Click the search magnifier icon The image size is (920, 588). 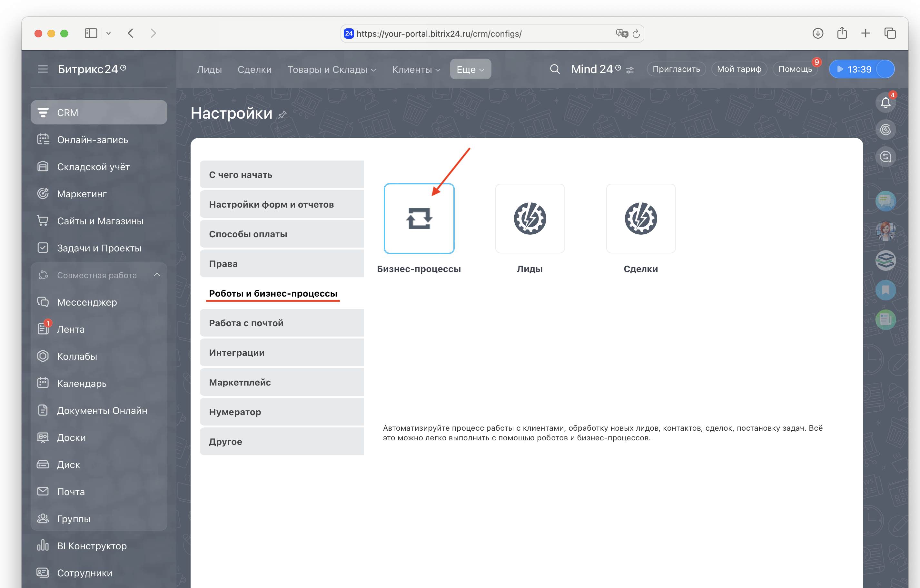point(554,69)
